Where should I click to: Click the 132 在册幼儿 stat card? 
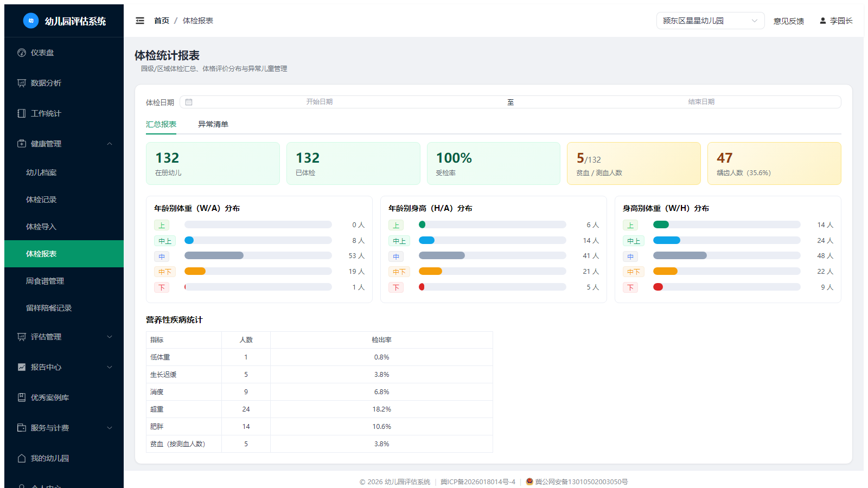coord(213,163)
